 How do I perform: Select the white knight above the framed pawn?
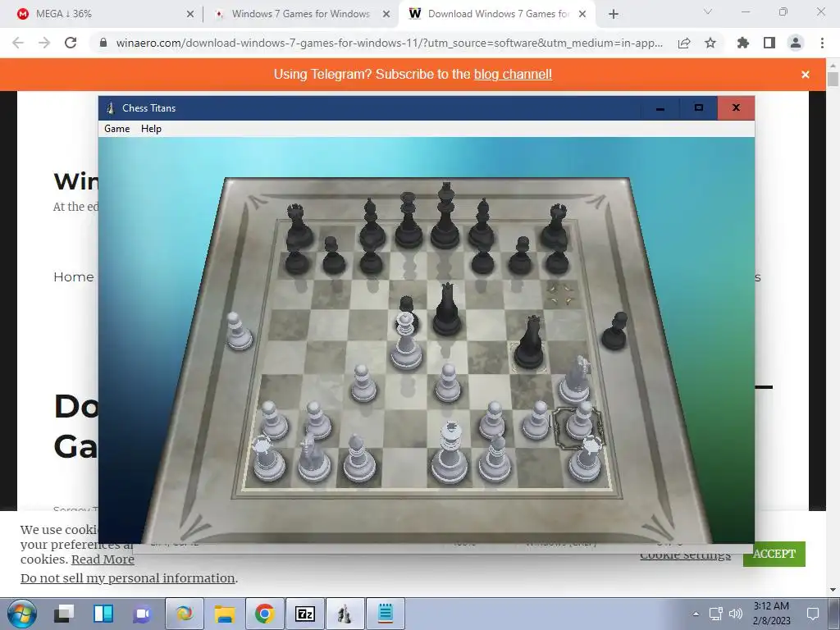click(575, 379)
